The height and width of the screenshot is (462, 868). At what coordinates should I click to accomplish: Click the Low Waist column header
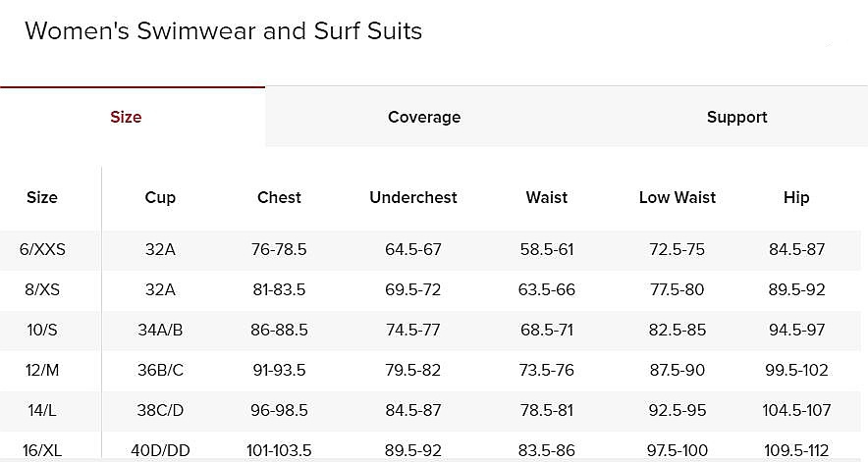point(678,197)
